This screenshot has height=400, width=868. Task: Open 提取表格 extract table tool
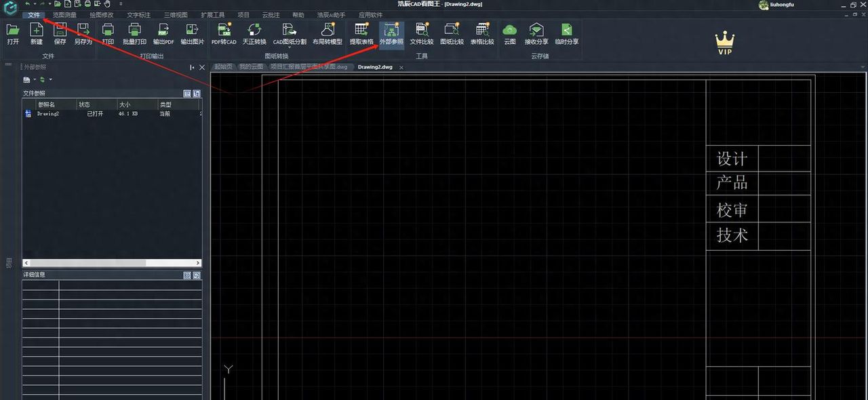(361, 33)
